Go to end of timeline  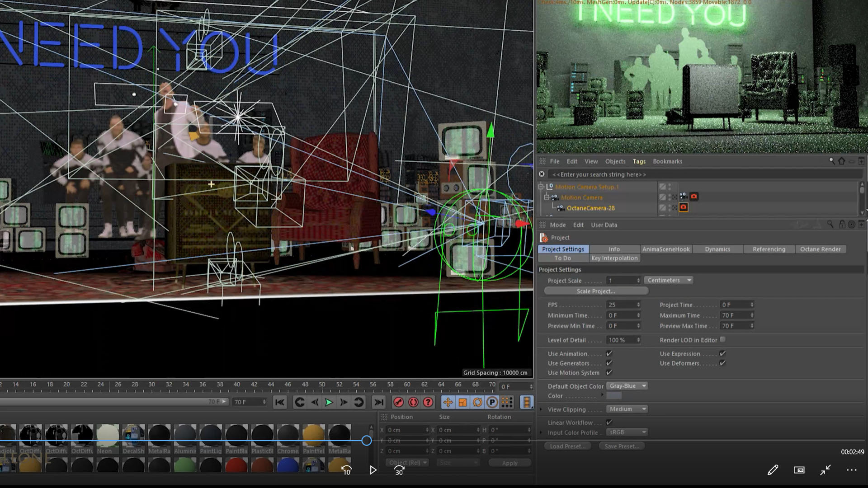pos(379,402)
